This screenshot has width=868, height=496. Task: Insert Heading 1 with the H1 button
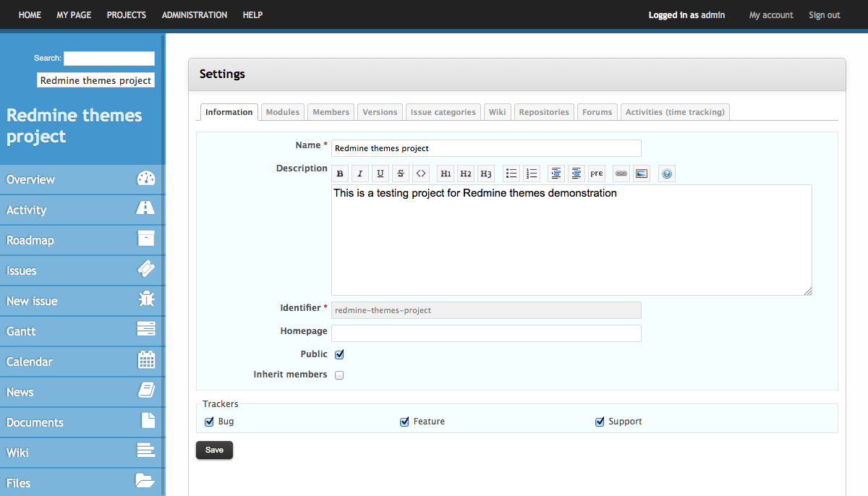pos(446,174)
